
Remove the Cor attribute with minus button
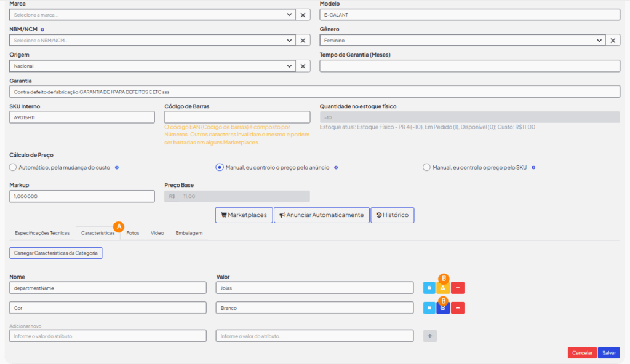pyautogui.click(x=457, y=307)
